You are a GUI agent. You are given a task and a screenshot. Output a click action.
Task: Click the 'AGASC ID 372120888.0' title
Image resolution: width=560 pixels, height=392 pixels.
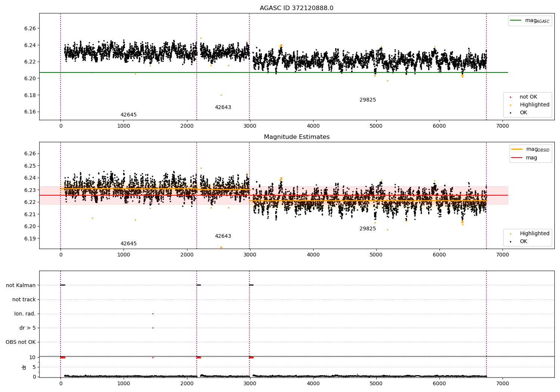(x=296, y=8)
